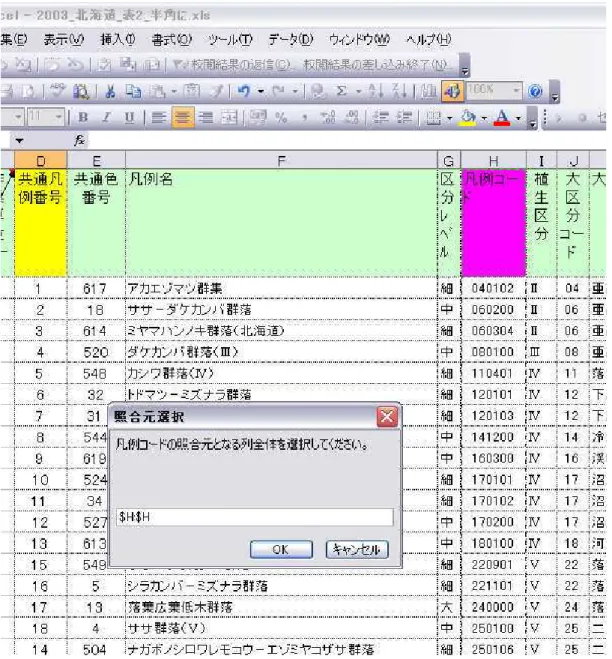Click the Borders icon
Image resolution: width=612 pixels, height=659 pixels.
click(433, 118)
